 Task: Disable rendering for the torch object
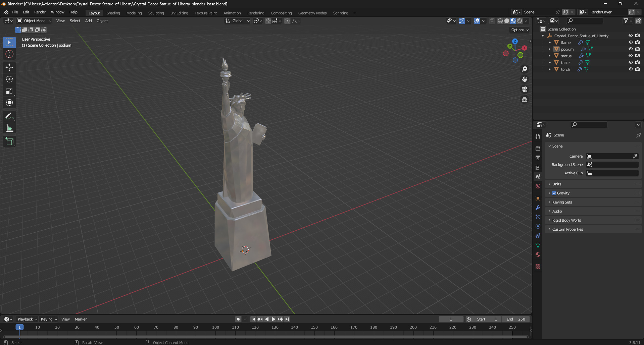tap(637, 69)
